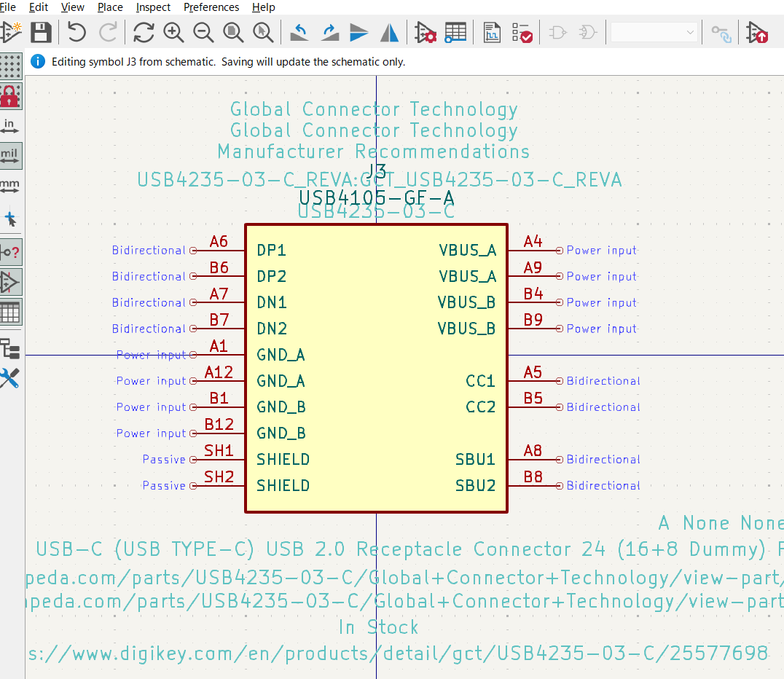Viewport: 784px width, 679px height.
Task: Zoom in on the symbol canvas
Action: click(173, 32)
